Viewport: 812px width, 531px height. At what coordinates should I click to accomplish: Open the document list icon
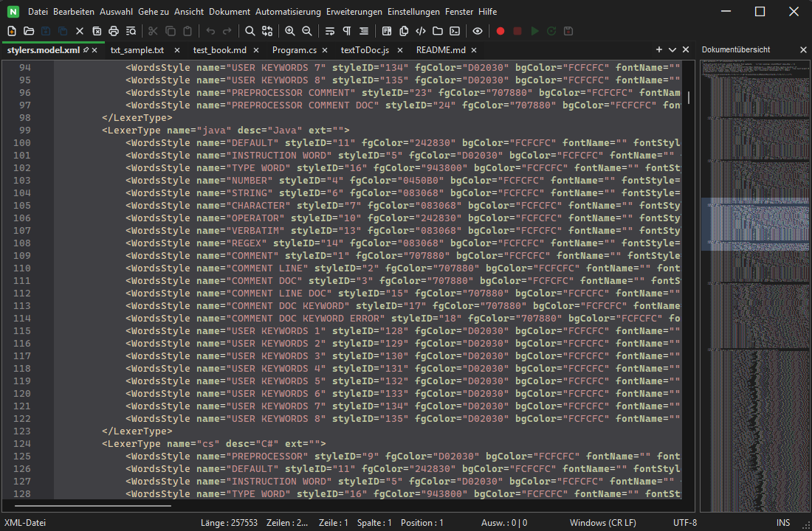click(404, 31)
